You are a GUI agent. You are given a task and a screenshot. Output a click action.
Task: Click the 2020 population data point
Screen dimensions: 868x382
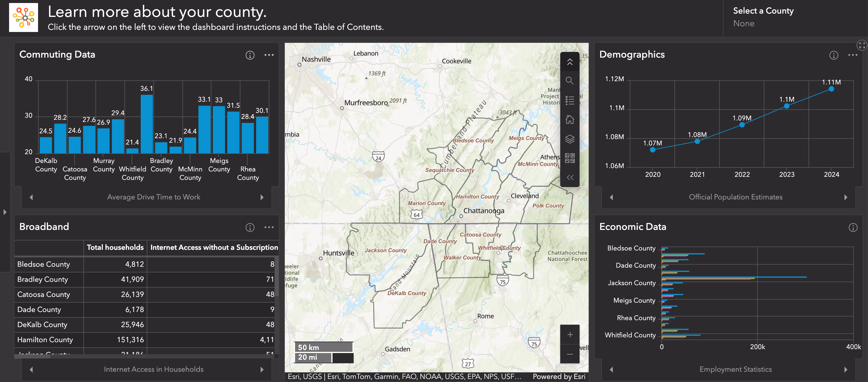pos(653,150)
